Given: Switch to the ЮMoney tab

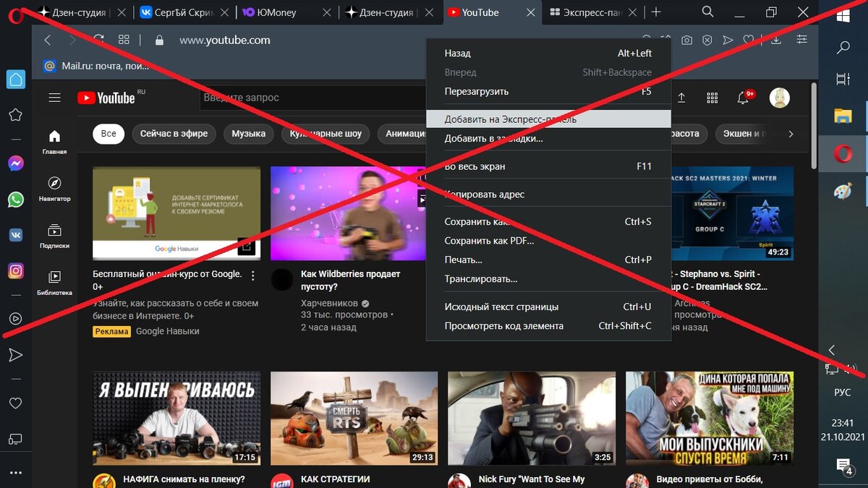Looking at the screenshot, I should (x=287, y=12).
